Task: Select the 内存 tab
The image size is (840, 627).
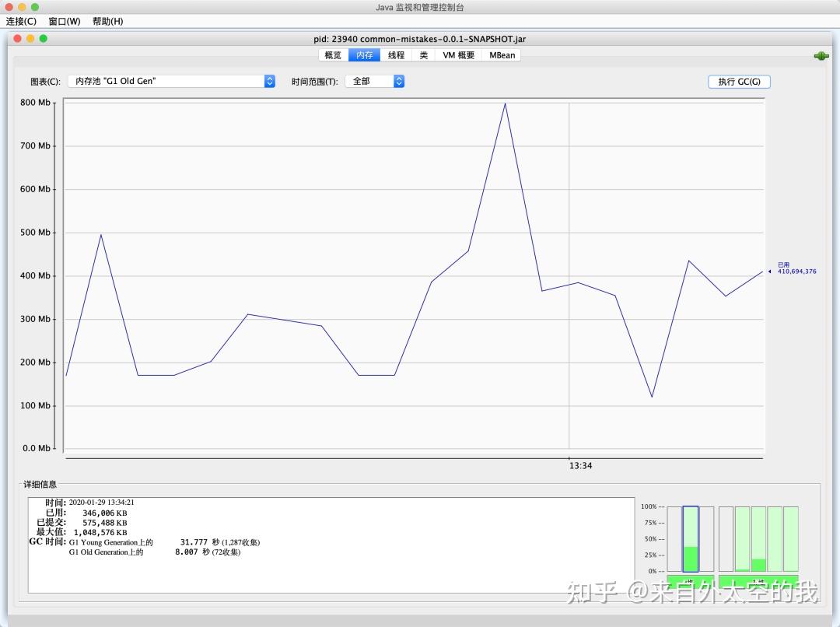Action: (364, 55)
